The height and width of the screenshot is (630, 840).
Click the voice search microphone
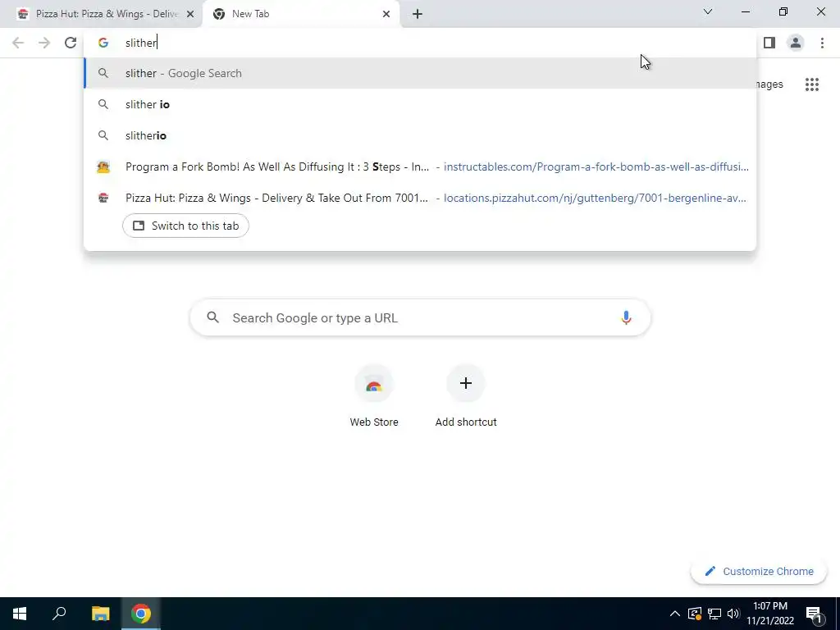pyautogui.click(x=626, y=317)
